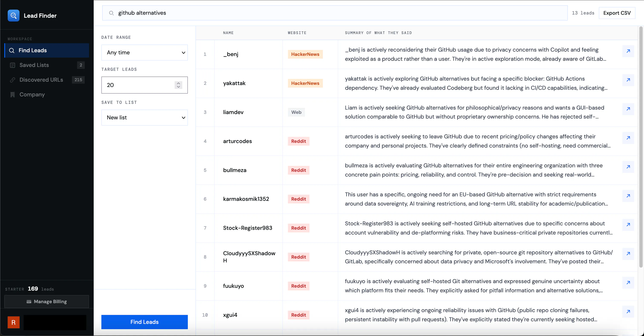Open the Date Range dropdown showing Any time

[x=145, y=52]
